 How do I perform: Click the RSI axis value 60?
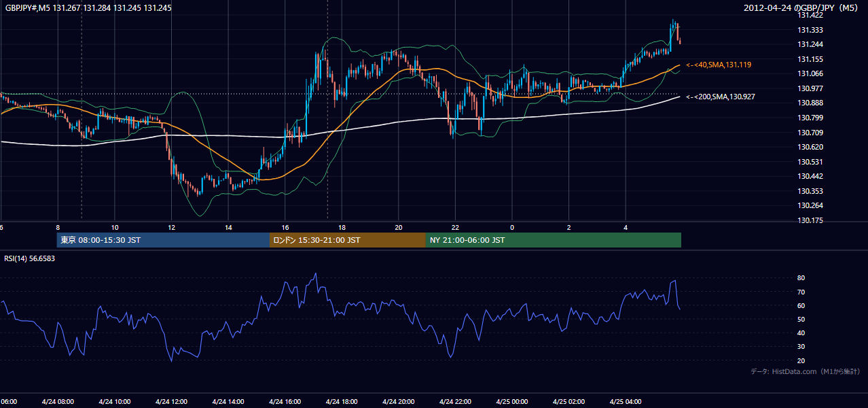coord(801,305)
